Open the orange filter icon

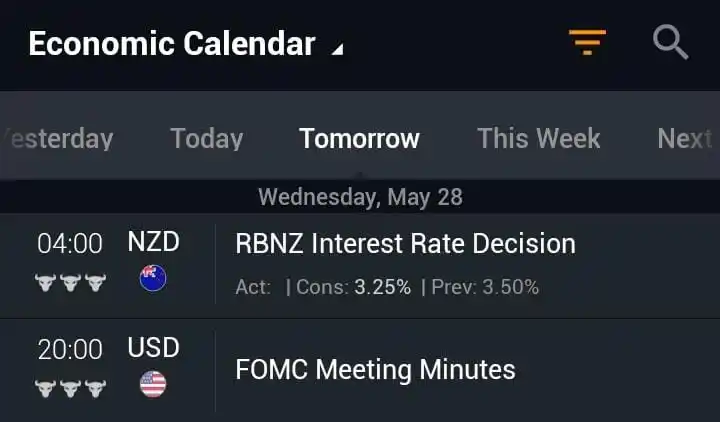point(587,42)
